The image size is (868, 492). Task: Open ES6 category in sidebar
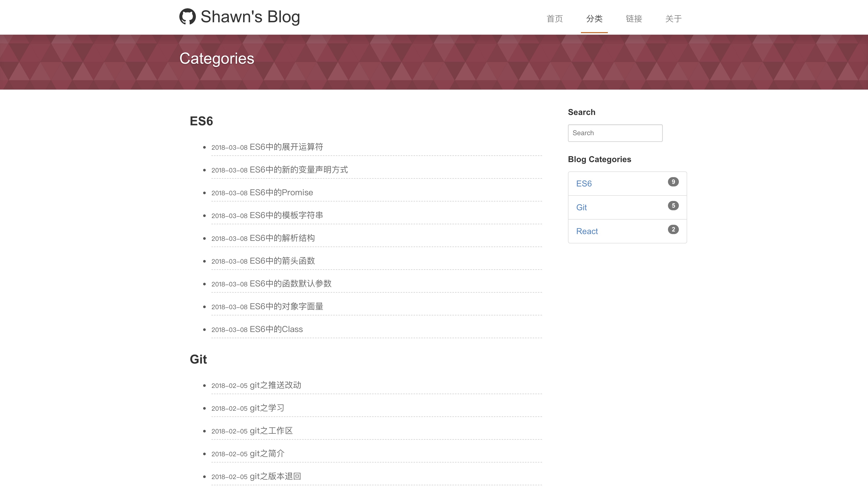click(584, 184)
